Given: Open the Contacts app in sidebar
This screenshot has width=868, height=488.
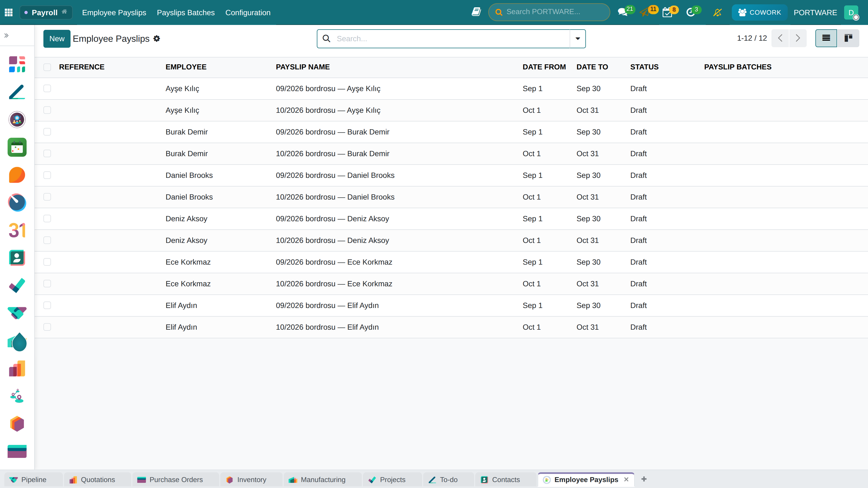Looking at the screenshot, I should (17, 258).
